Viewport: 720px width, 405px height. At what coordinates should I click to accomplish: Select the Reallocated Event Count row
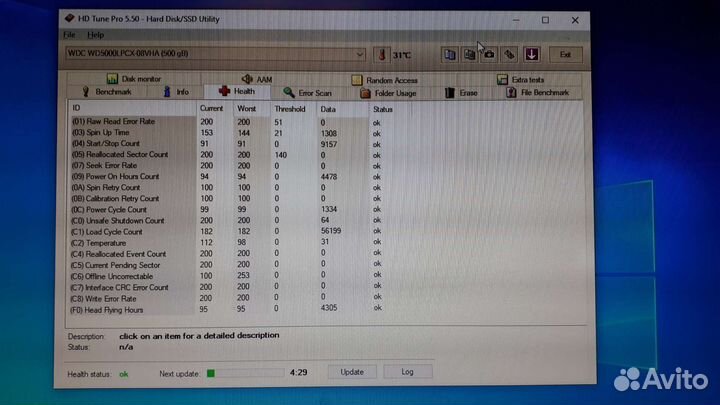[x=227, y=254]
